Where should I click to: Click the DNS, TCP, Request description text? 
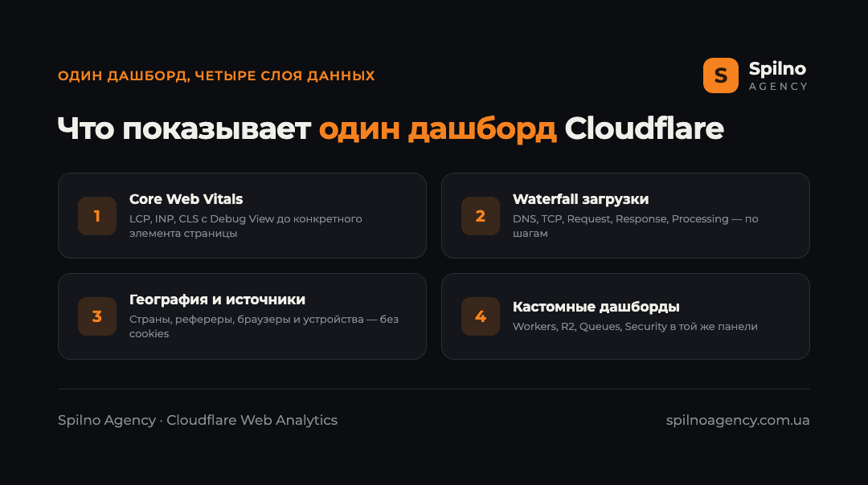point(636,226)
